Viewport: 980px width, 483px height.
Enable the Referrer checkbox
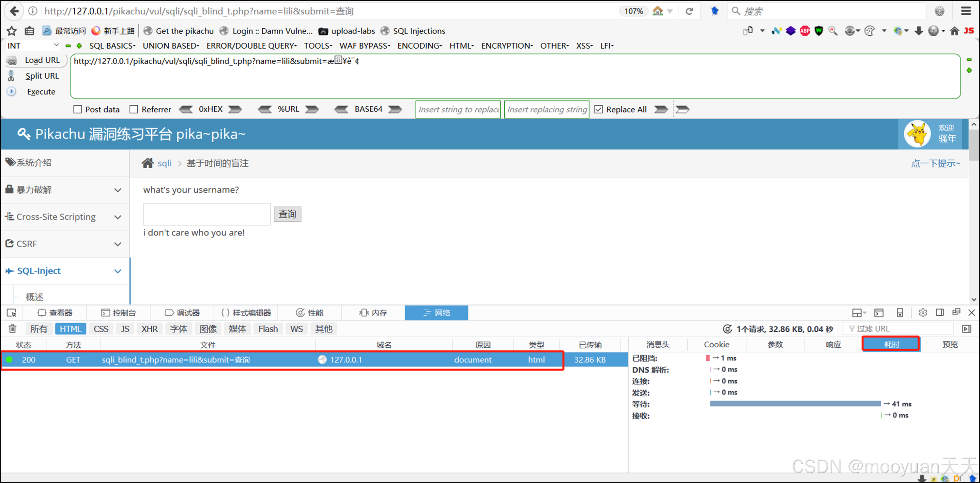coord(134,110)
